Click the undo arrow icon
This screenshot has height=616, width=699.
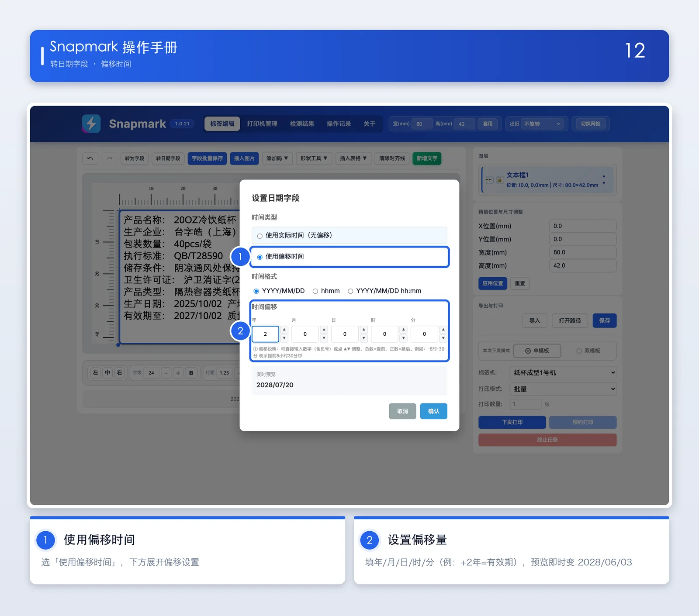pyautogui.click(x=90, y=158)
